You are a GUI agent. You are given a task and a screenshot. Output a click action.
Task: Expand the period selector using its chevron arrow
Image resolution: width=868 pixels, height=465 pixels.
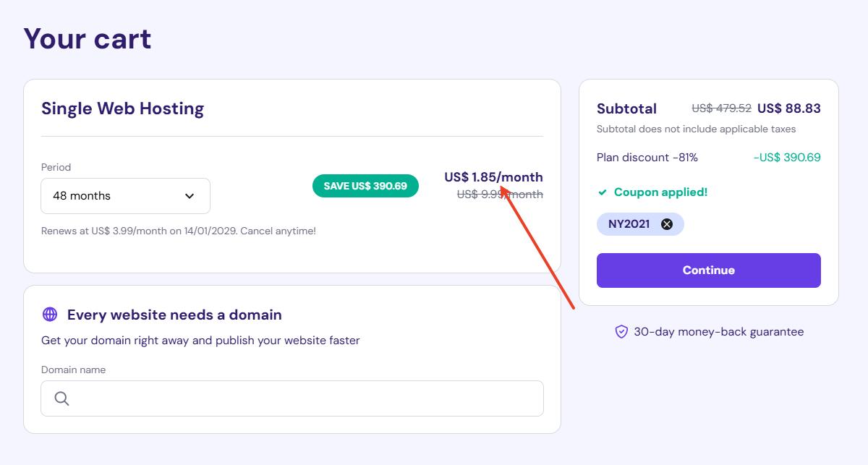pyautogui.click(x=190, y=196)
